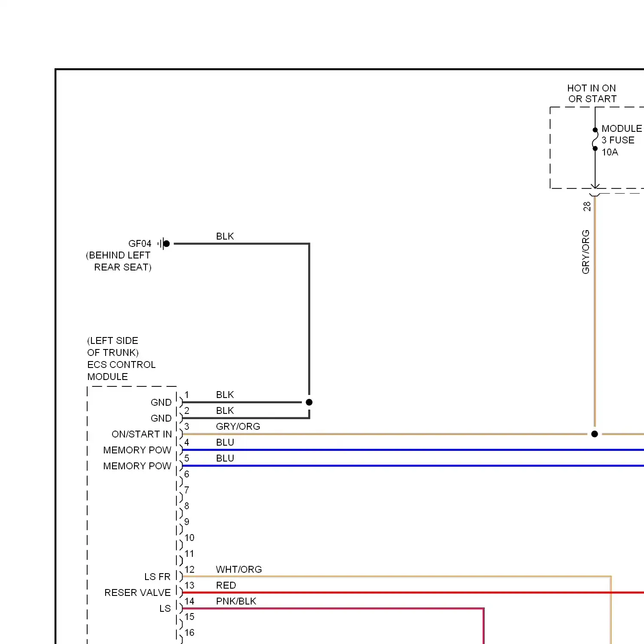The width and height of the screenshot is (644, 644).
Task: Select connector pin number '1'
Action: point(187,395)
